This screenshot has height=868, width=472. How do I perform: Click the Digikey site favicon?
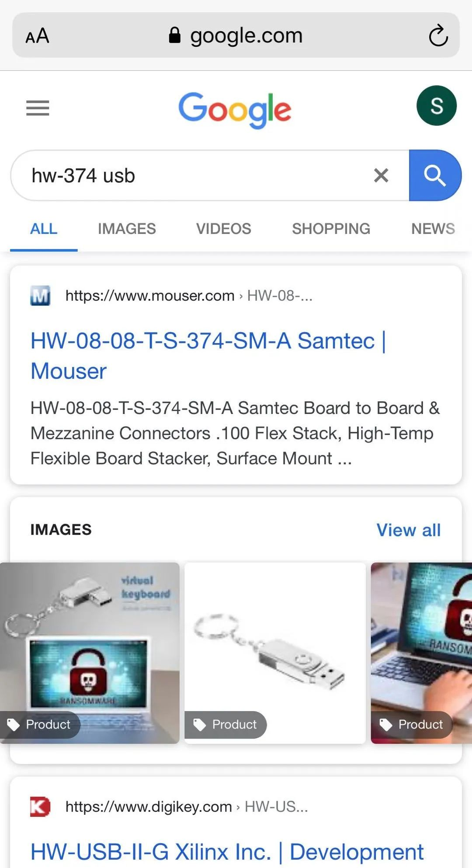pyautogui.click(x=40, y=807)
